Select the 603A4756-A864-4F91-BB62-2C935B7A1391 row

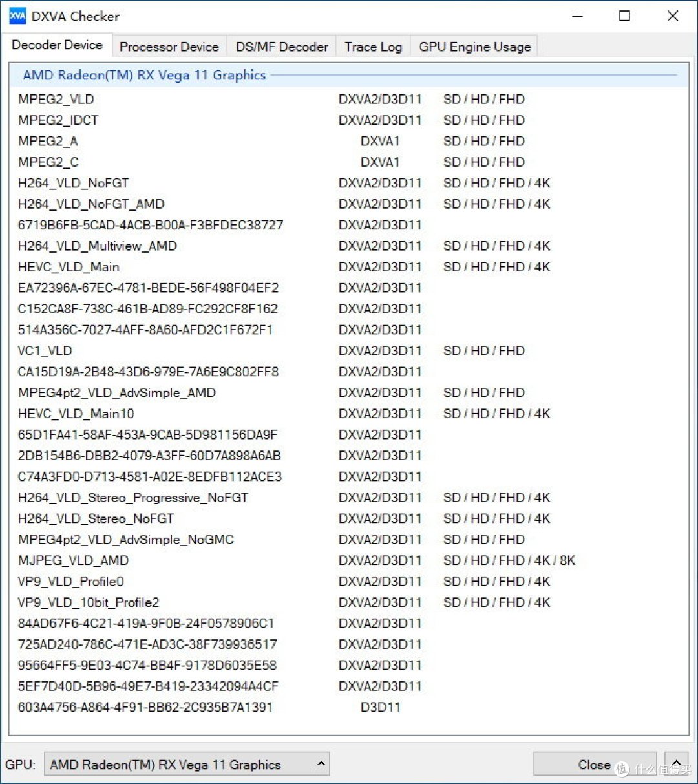[349, 707]
